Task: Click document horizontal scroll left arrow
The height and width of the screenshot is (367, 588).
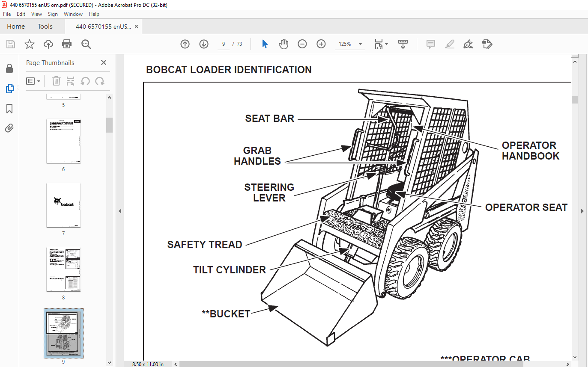Action: pyautogui.click(x=175, y=364)
